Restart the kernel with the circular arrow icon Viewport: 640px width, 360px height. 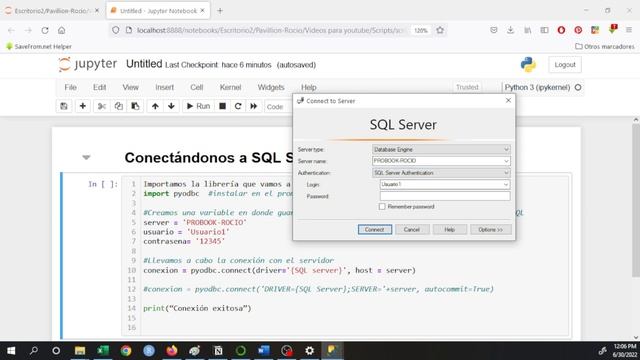tap(238, 106)
